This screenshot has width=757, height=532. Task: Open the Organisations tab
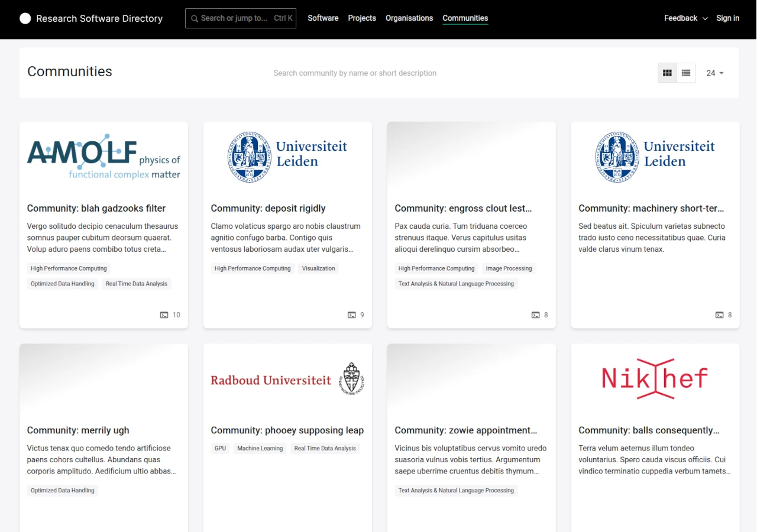(x=409, y=18)
